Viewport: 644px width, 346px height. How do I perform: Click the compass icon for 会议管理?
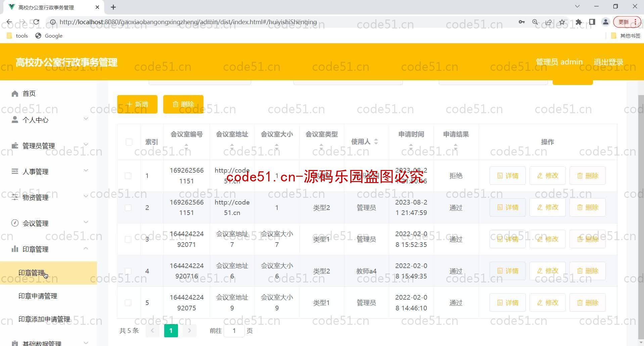point(15,223)
